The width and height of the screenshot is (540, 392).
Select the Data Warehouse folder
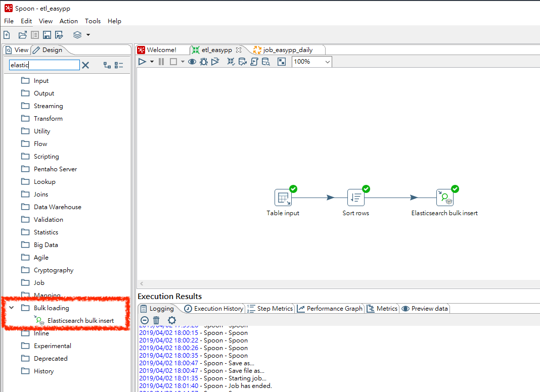tap(51, 207)
